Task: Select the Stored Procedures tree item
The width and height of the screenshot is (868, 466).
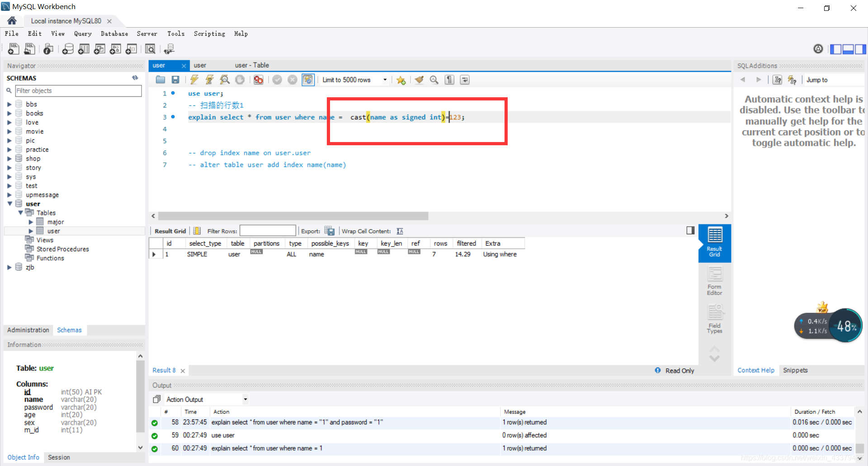Action: (x=62, y=249)
